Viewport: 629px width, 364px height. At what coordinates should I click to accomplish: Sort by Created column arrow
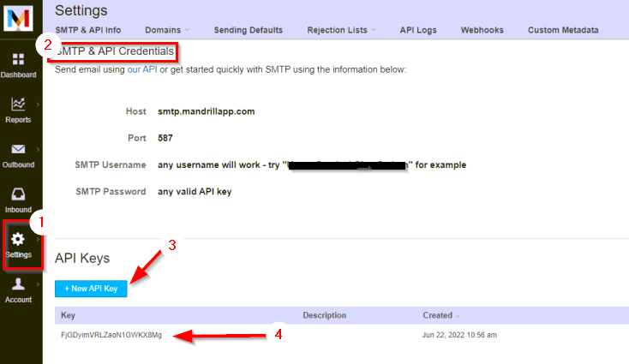point(458,316)
